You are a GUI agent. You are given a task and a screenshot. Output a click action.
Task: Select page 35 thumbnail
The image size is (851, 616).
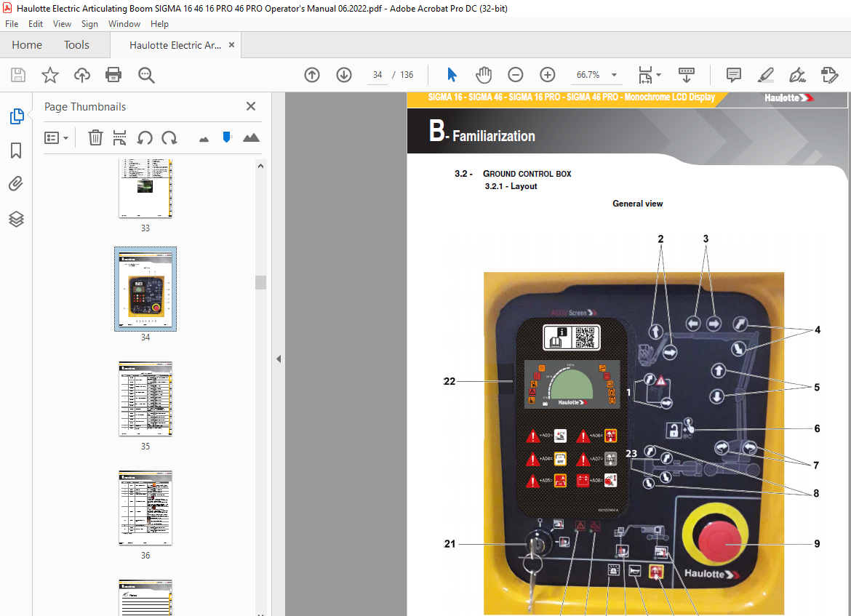pos(145,399)
